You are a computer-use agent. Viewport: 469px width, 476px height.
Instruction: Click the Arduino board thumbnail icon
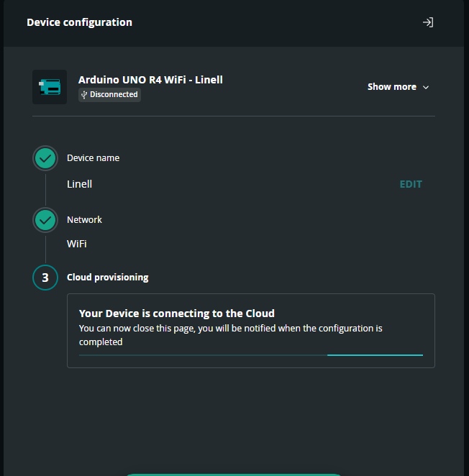(50, 87)
